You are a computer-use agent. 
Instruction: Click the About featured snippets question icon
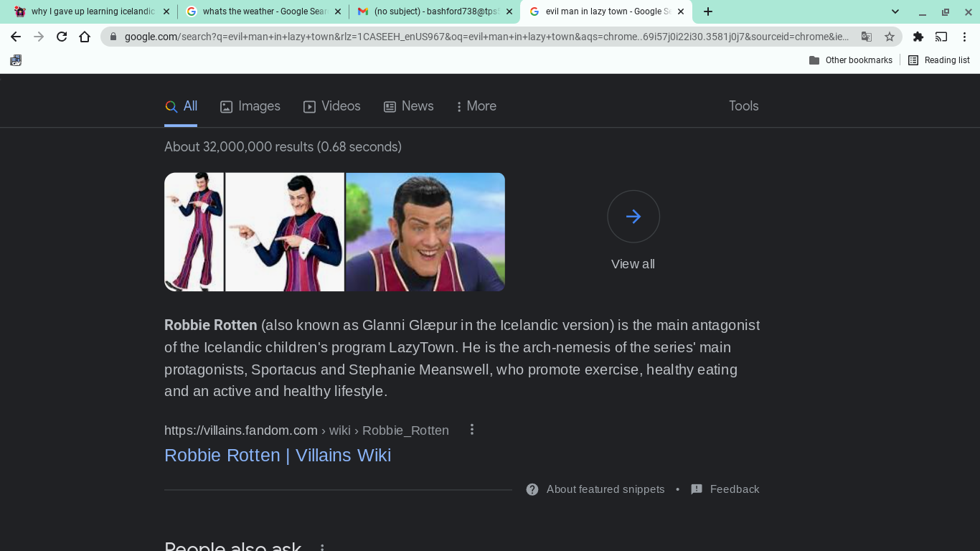point(532,489)
